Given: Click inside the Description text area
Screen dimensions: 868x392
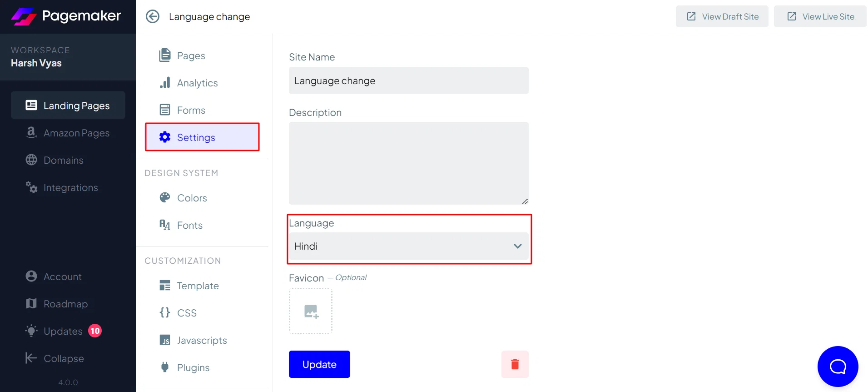Looking at the screenshot, I should pyautogui.click(x=409, y=163).
